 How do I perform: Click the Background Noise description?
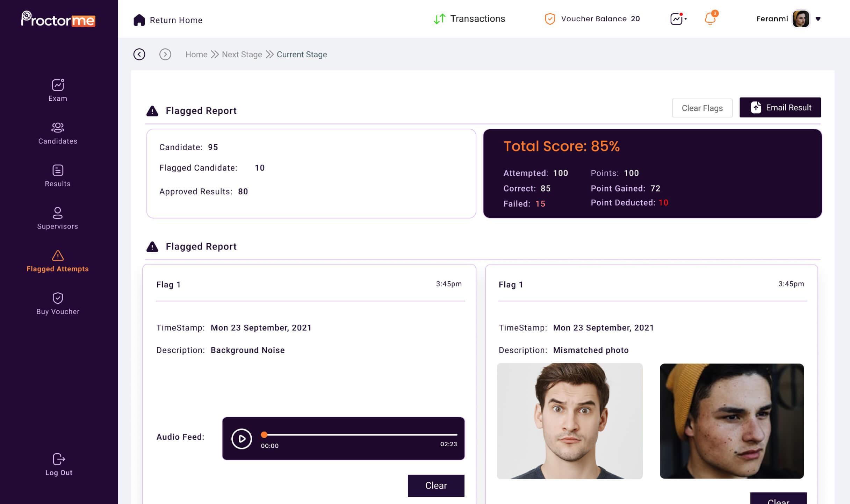pos(247,350)
